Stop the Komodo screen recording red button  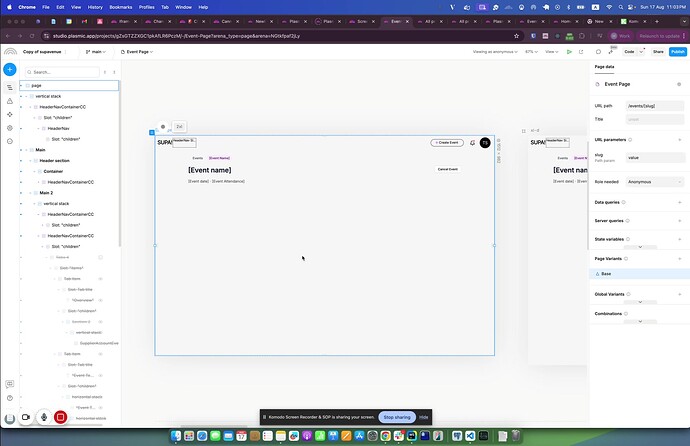(x=61, y=417)
